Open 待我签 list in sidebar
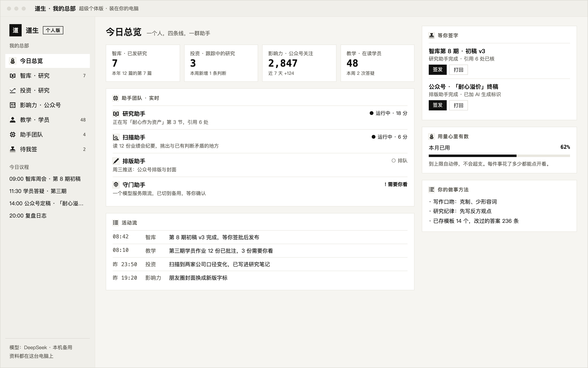588x368 pixels. click(x=48, y=149)
